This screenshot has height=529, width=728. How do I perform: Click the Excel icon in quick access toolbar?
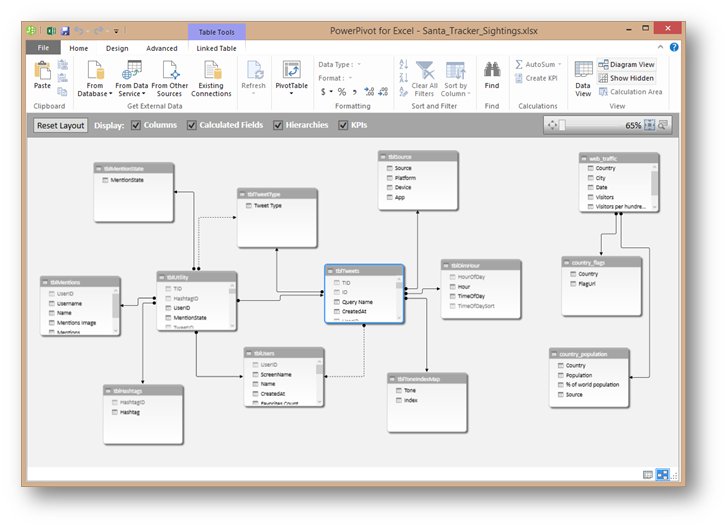[52, 31]
